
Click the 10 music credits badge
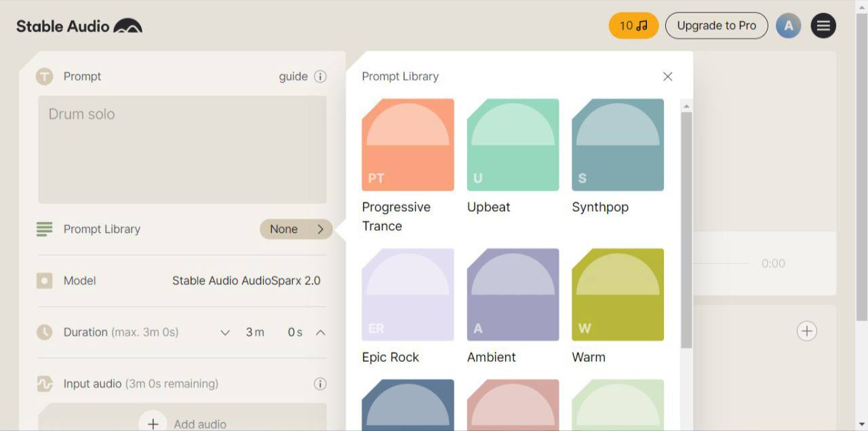coord(633,26)
